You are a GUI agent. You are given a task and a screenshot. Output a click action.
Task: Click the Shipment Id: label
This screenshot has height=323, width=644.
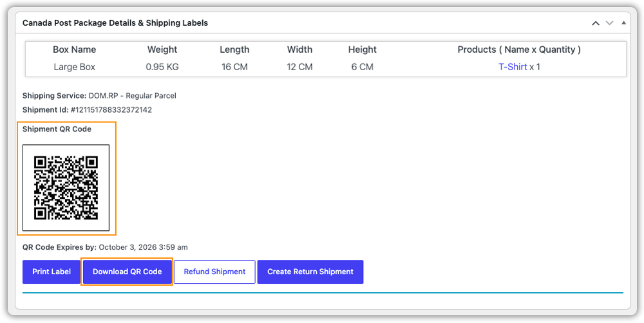pos(46,110)
